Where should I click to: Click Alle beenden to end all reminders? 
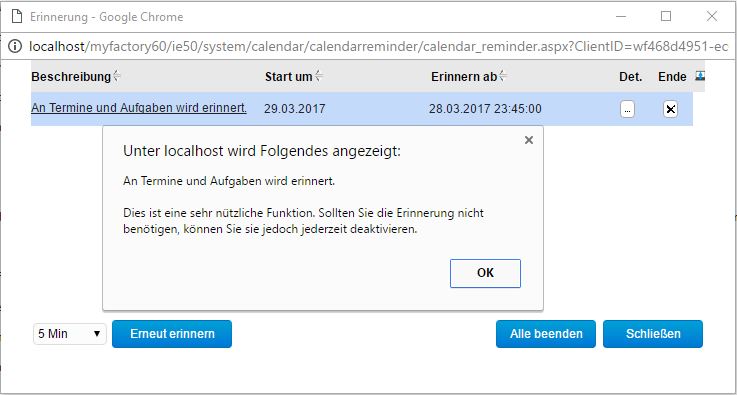pos(546,334)
